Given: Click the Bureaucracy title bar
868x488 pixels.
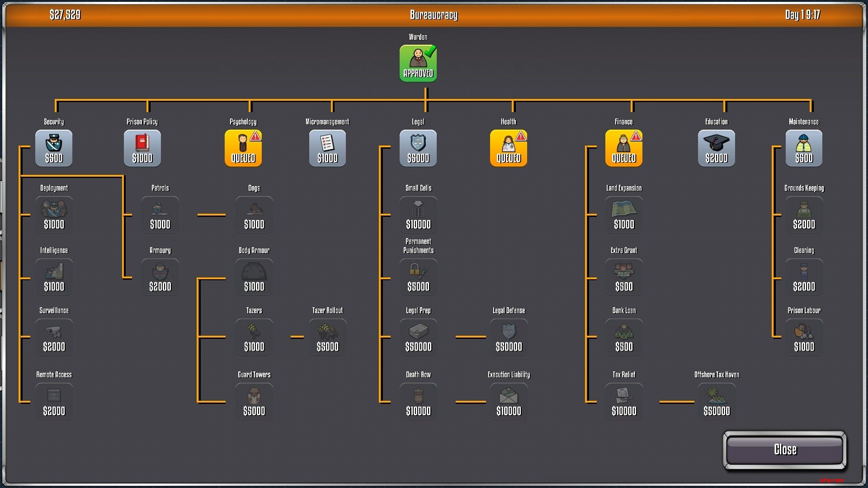Looking at the screenshot, I should pos(434,15).
